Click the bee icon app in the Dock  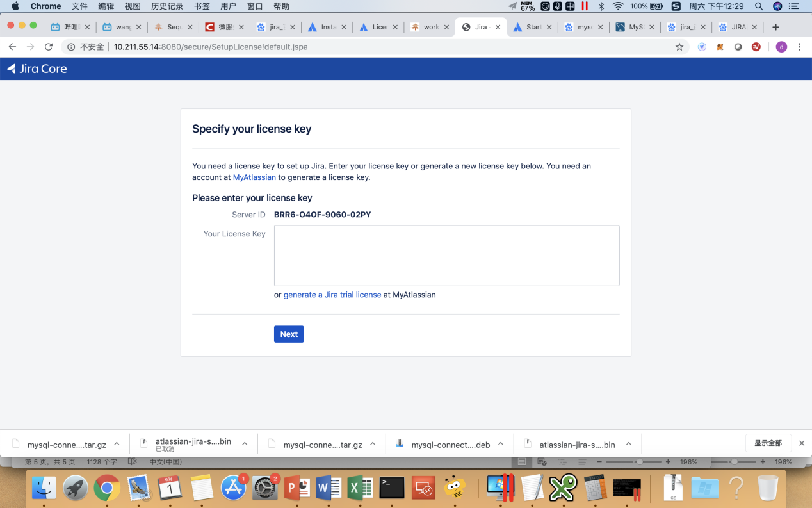pos(455,489)
